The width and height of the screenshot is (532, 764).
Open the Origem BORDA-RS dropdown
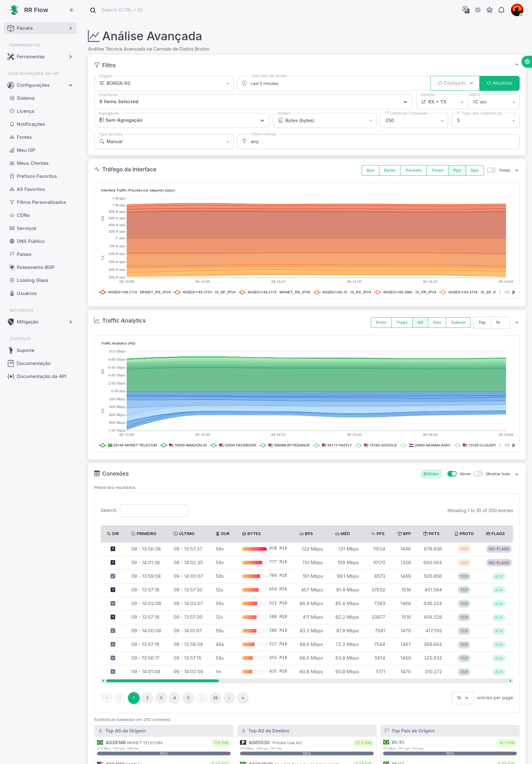[164, 83]
